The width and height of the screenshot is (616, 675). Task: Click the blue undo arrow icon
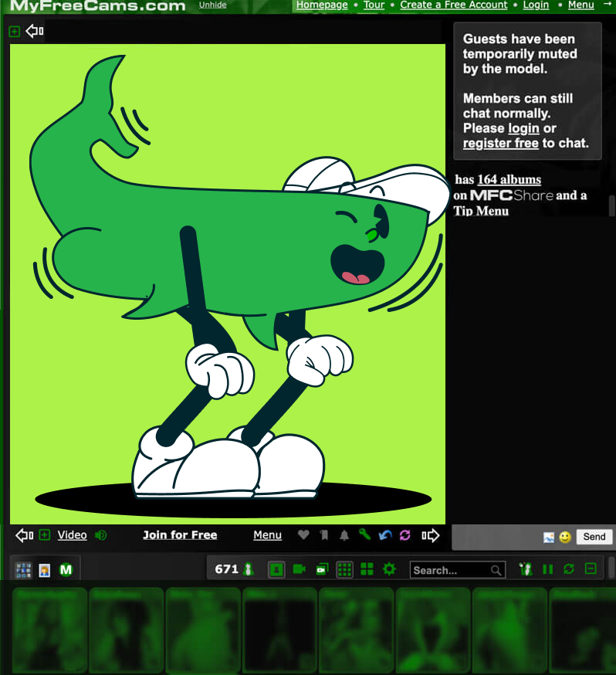pyautogui.click(x=385, y=535)
